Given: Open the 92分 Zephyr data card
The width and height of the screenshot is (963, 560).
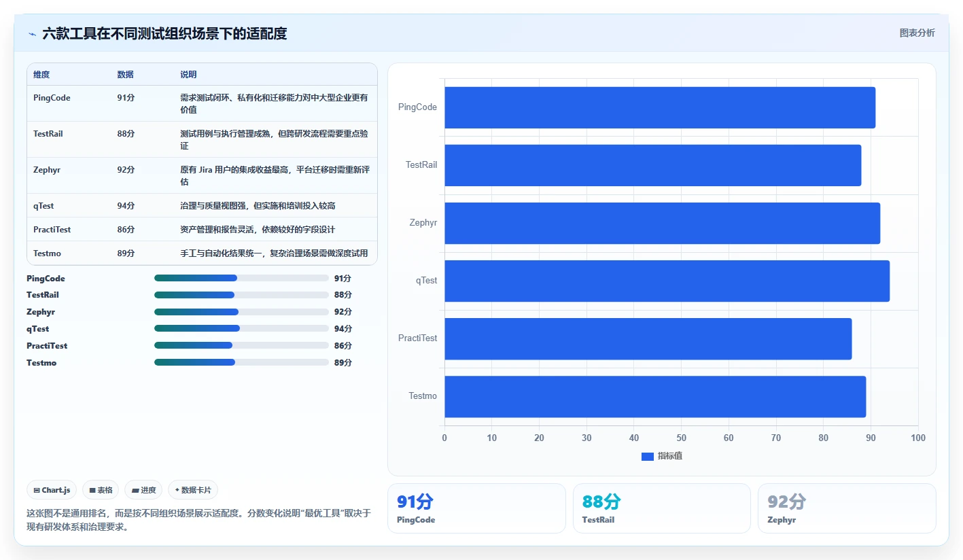Looking at the screenshot, I should (847, 508).
